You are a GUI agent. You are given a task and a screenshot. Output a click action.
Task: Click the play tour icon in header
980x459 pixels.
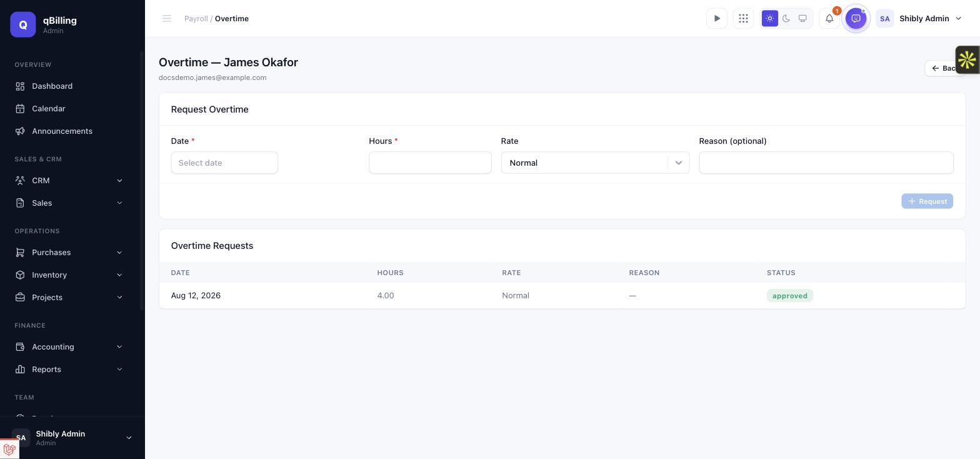717,19
